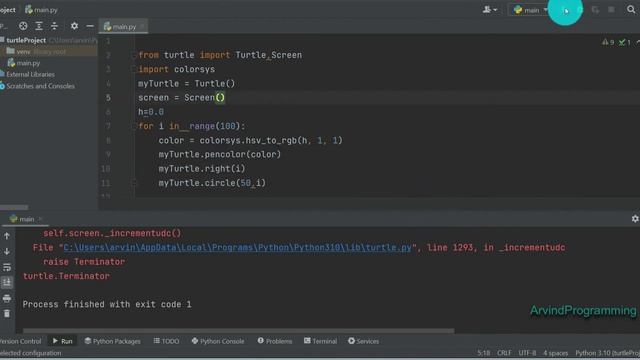Hide the Project panel with minus icon
This screenshot has height=360, width=640.
90,26
